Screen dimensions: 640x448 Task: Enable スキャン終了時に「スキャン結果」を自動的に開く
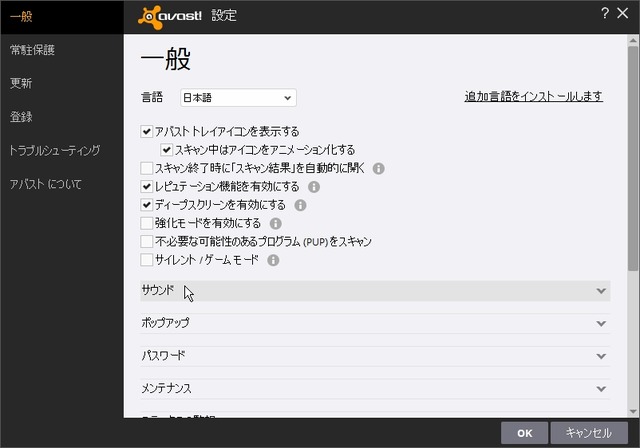(x=147, y=168)
